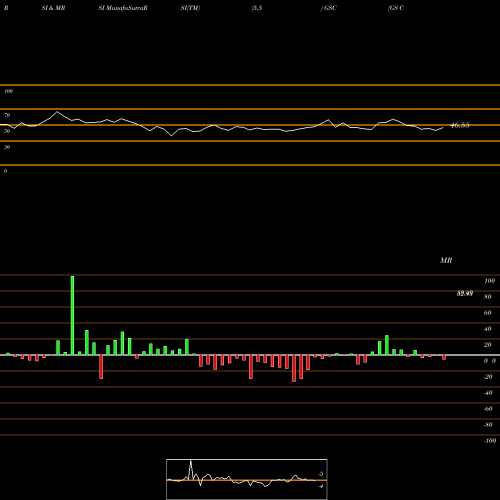Image resolution: width=500 pixels, height=500 pixels.
Task: Click the RSI 30 level label
Action: coord(7,147)
